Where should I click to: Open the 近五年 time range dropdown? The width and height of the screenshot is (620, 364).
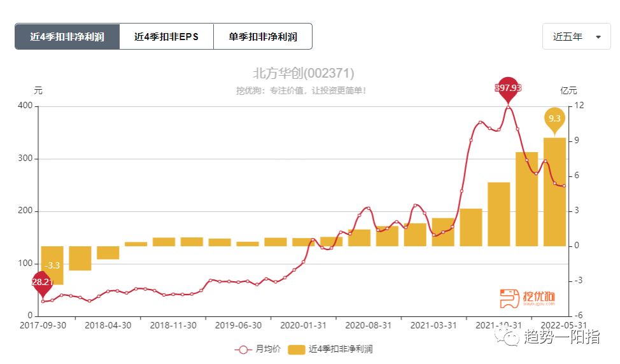click(x=577, y=36)
